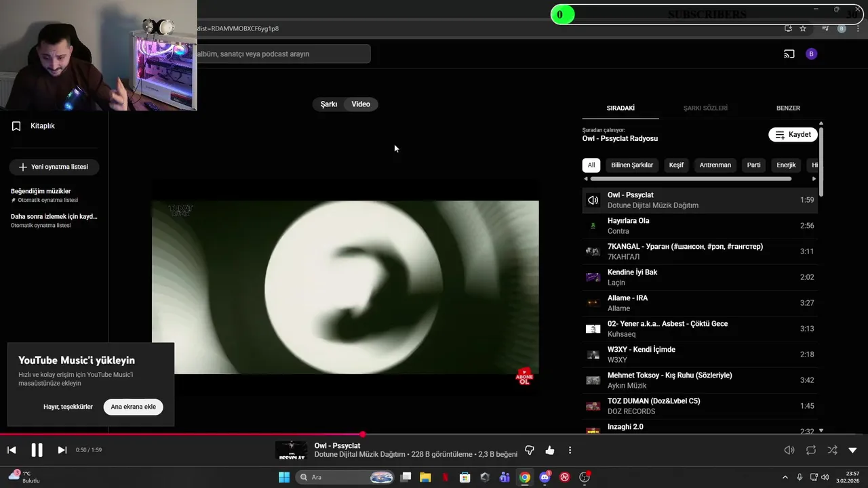The image size is (868, 488).
Task: Click left arrow of chip scrollbar
Action: 586,179
